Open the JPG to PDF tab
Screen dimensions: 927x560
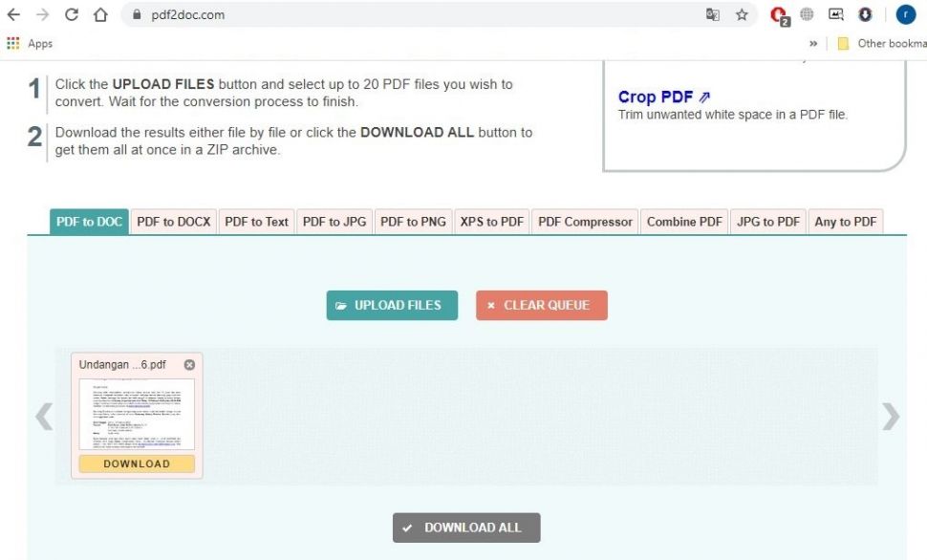pos(768,222)
